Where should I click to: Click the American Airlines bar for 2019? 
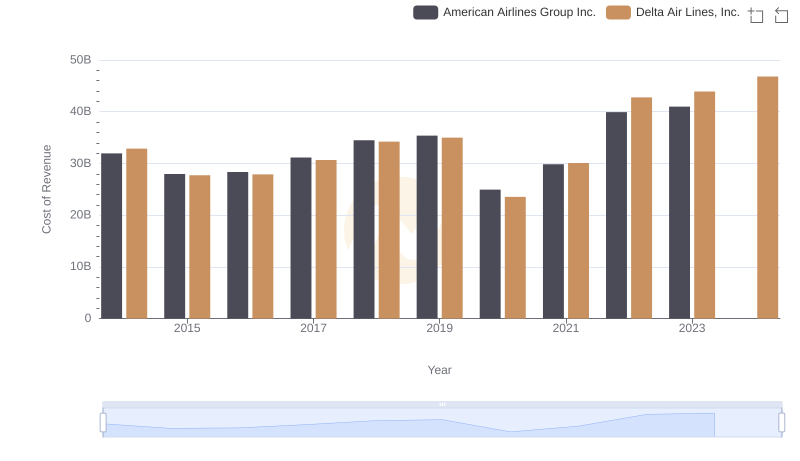(427, 227)
